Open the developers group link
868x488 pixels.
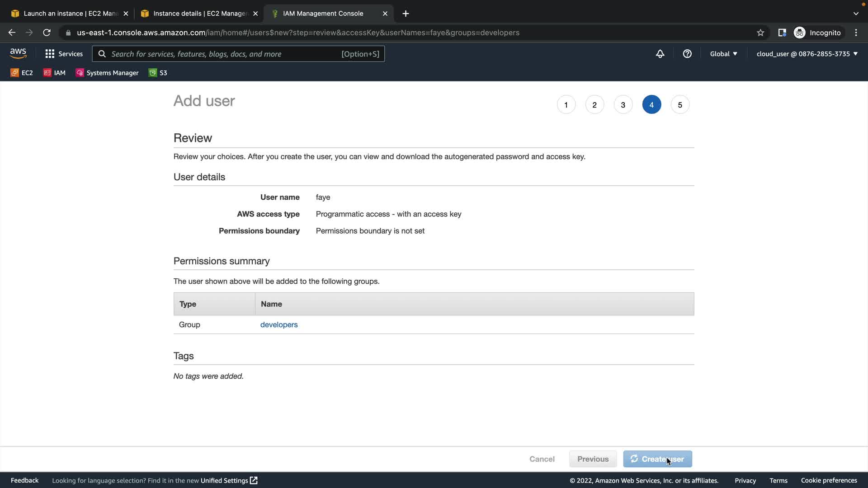[x=279, y=324]
